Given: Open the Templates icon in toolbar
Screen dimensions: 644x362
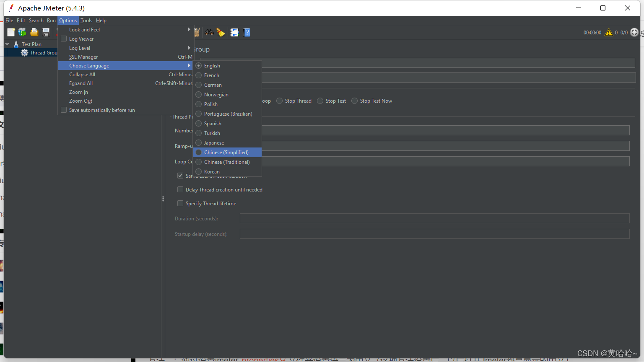Looking at the screenshot, I should [22, 32].
